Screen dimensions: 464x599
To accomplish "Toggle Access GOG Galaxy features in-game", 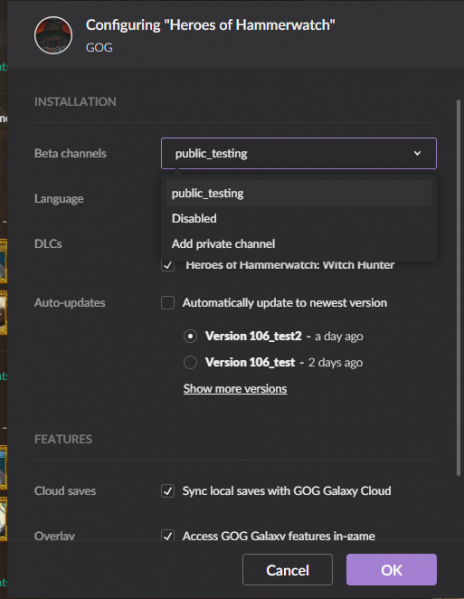I will coord(168,535).
